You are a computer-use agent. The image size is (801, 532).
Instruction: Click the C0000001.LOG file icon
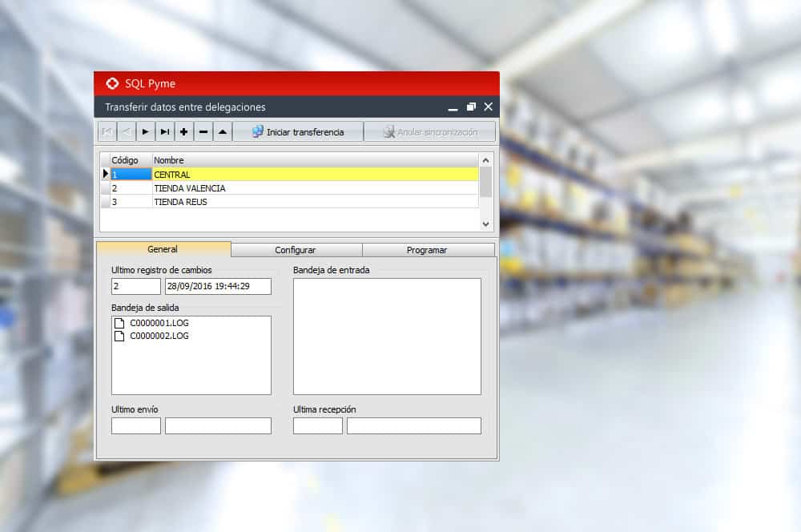click(119, 323)
